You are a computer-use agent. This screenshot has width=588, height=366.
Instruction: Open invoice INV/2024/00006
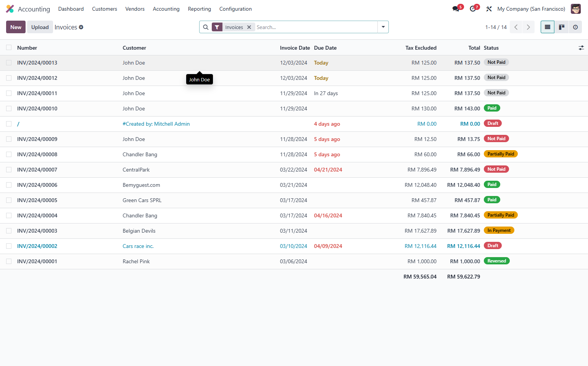tap(37, 185)
